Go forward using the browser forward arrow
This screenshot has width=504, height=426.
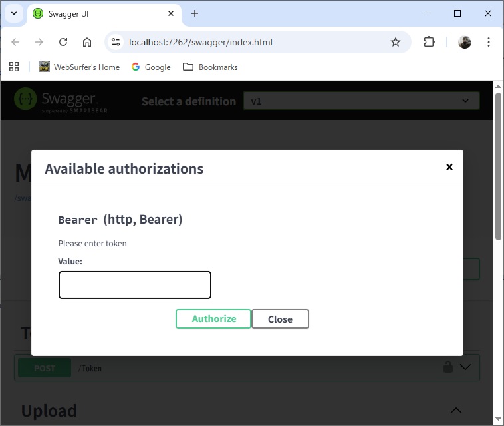39,42
